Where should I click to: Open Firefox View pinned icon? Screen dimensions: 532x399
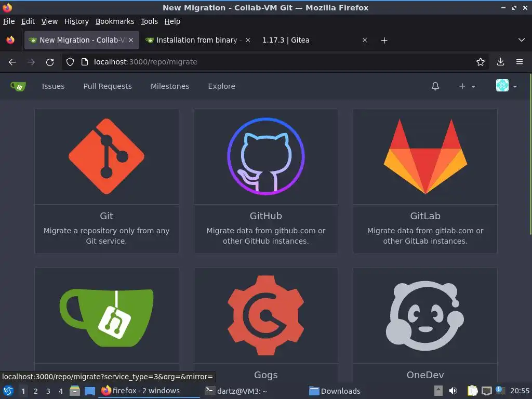[10, 40]
